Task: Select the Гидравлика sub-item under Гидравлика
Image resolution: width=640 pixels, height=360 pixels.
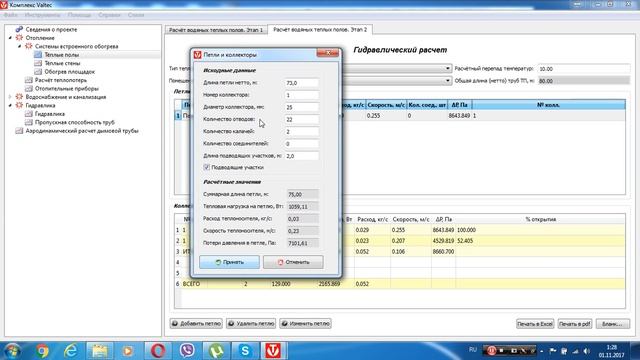Action: (x=50, y=114)
